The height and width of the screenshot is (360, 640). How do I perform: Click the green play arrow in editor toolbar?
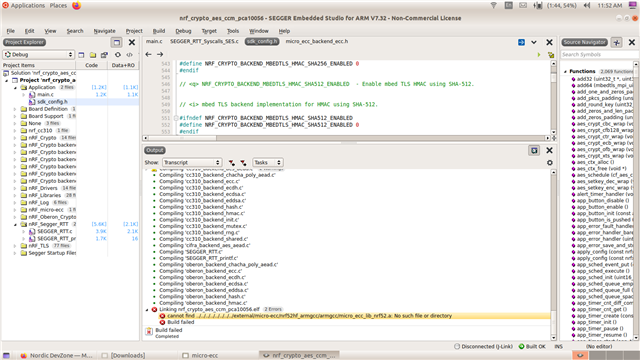(539, 55)
